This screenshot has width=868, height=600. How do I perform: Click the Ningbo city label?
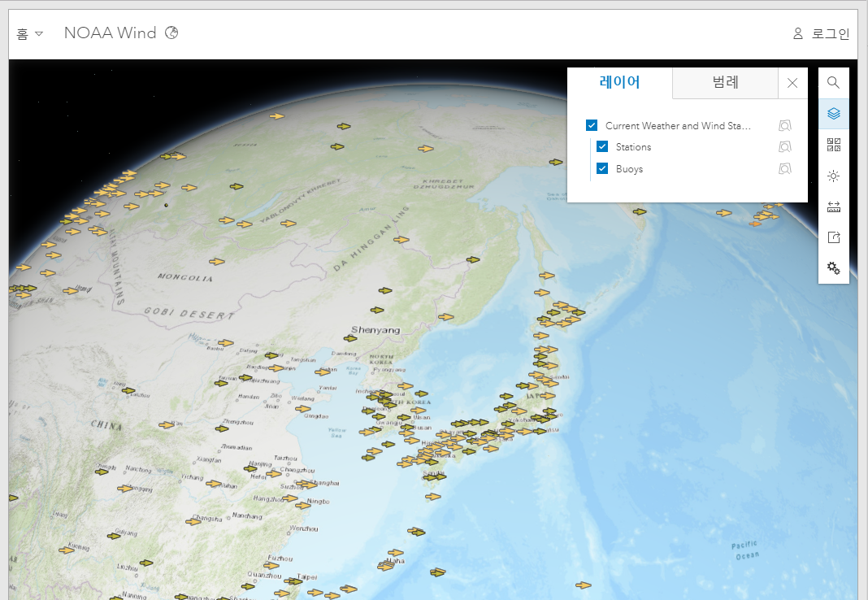tap(319, 502)
